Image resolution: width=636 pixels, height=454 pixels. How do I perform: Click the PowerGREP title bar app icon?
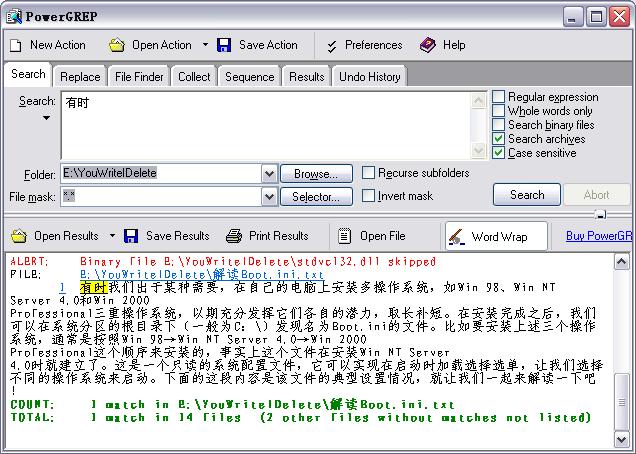click(x=14, y=17)
